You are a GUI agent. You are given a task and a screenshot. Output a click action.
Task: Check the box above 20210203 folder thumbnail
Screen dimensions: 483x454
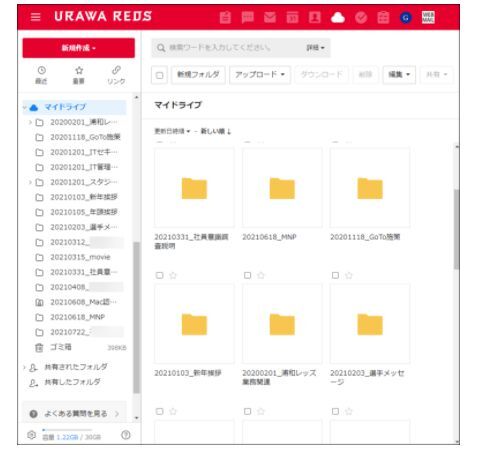(335, 275)
